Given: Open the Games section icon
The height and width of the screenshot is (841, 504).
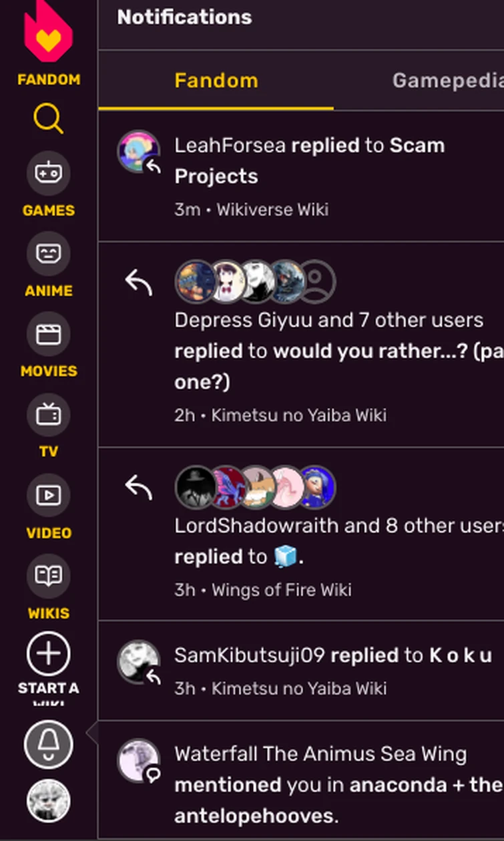Looking at the screenshot, I should pos(48,173).
